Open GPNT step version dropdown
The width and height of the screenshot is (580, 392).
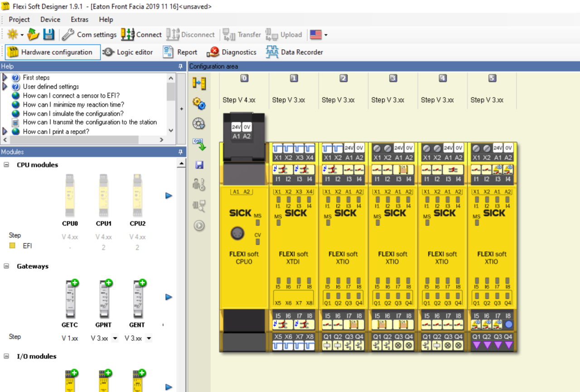[x=115, y=338]
